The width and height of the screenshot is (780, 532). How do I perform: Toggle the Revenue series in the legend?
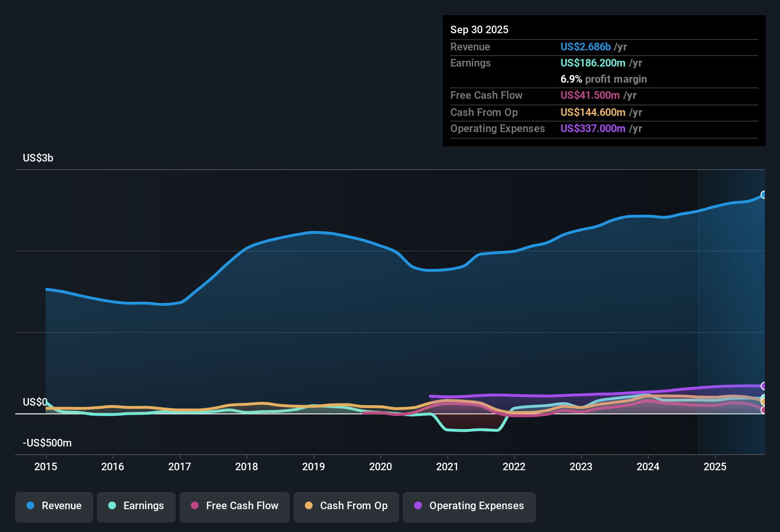point(54,506)
